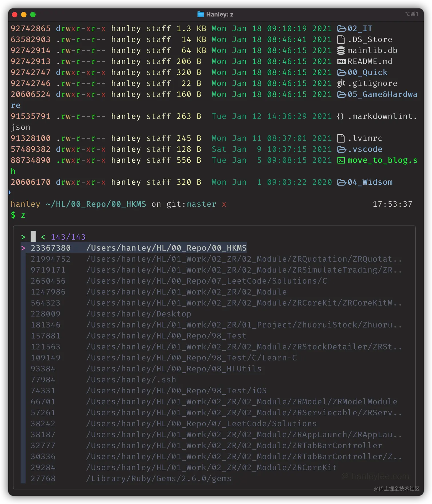Click the 17:53:37 prompt timestamp
The width and height of the screenshot is (432, 504).
point(392,204)
